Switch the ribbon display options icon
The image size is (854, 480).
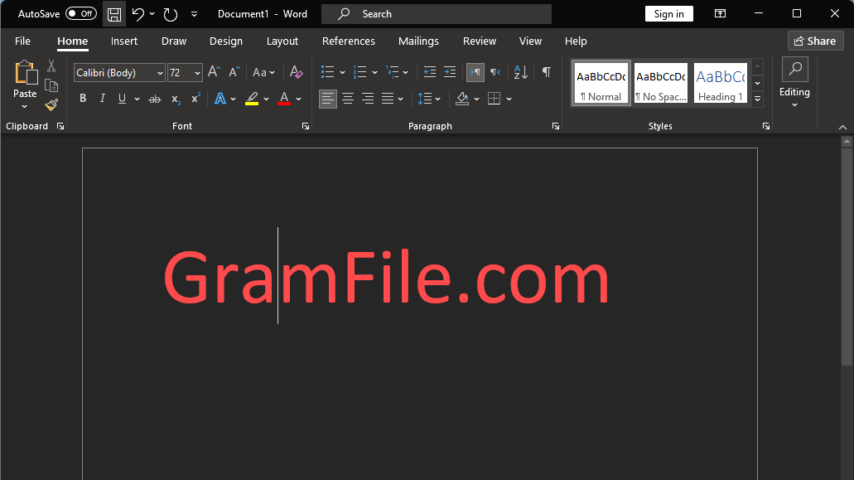(x=720, y=14)
